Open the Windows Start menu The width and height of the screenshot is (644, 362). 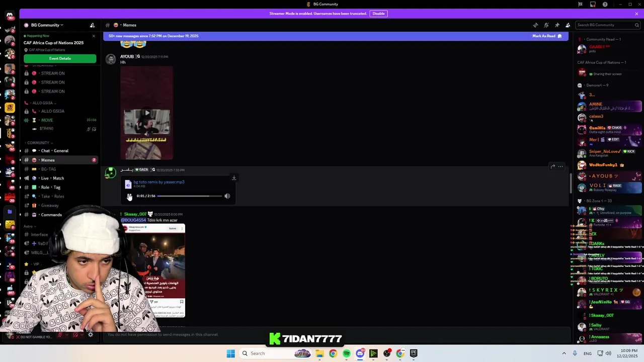230,353
